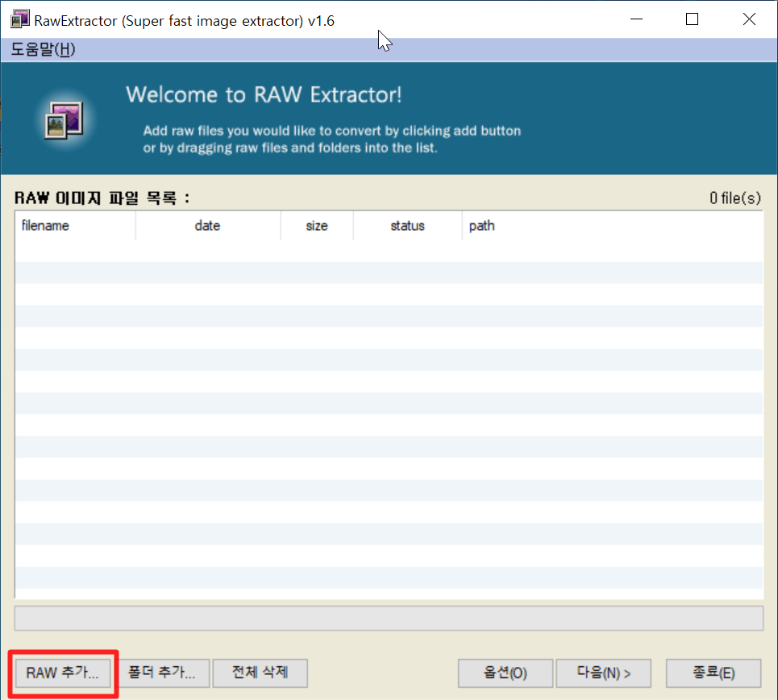Click the 폴더 추가... button
The width and height of the screenshot is (778, 700).
tap(162, 673)
